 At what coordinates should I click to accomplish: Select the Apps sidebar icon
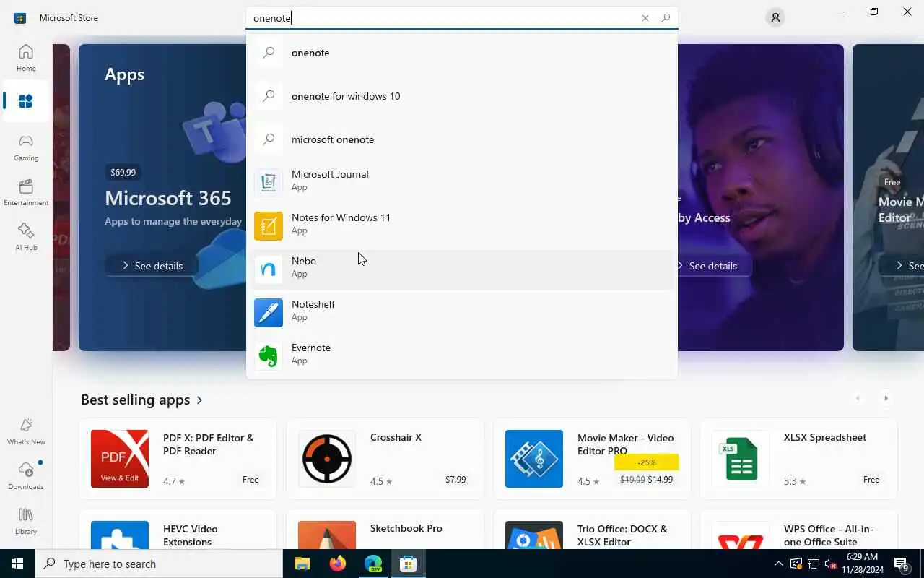coord(26,101)
